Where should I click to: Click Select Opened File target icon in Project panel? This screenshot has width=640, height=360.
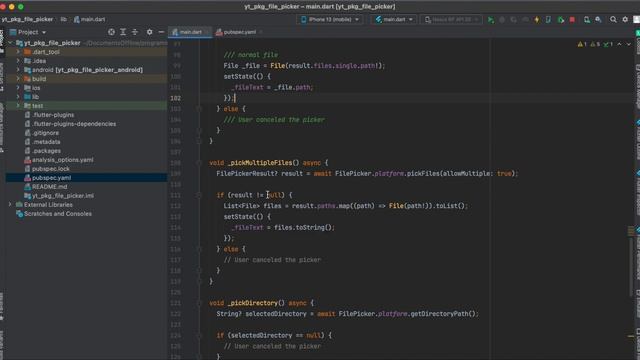point(111,32)
